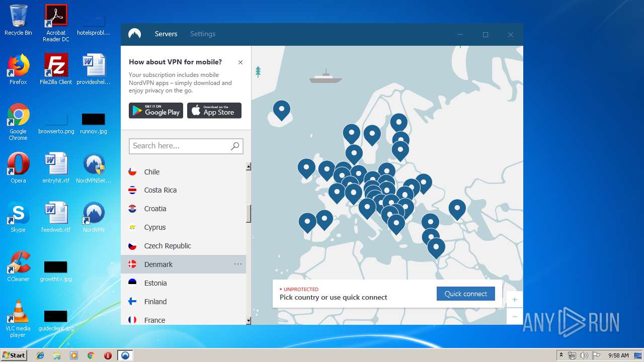Open the Settings tab
Image resolution: width=644 pixels, height=362 pixels.
coord(203,34)
